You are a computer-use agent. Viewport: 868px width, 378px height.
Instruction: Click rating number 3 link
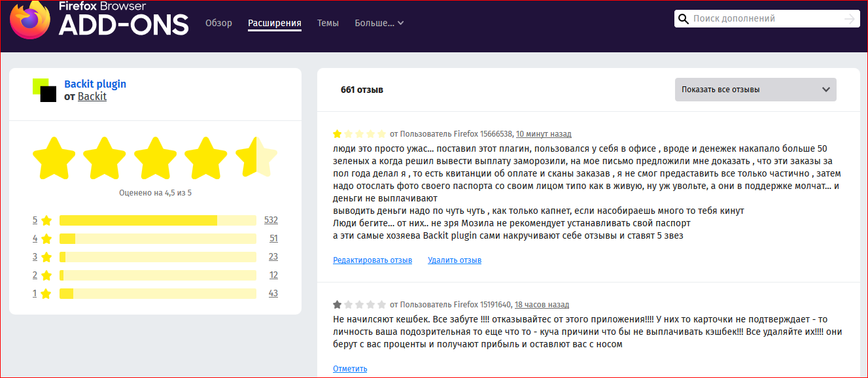[x=35, y=256]
